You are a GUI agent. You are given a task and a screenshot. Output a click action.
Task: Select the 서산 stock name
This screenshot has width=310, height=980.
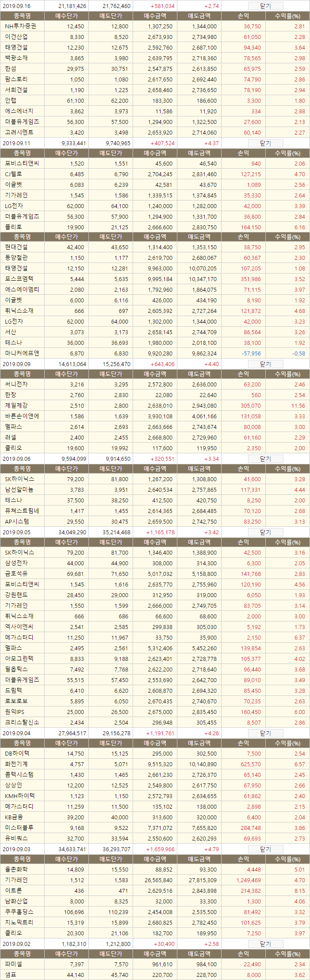click(x=11, y=332)
